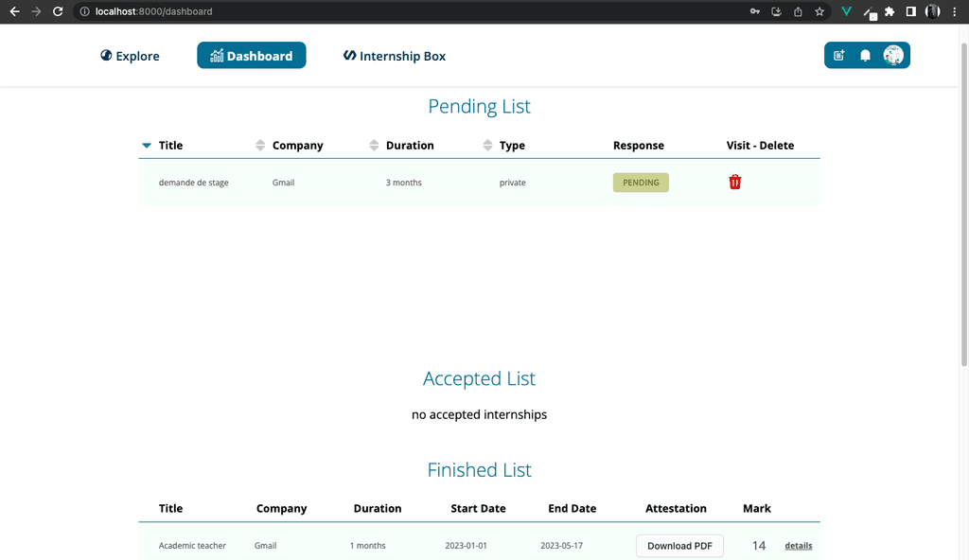Click the 'Start Date' column header
The height and width of the screenshot is (560, 969).
[478, 508]
